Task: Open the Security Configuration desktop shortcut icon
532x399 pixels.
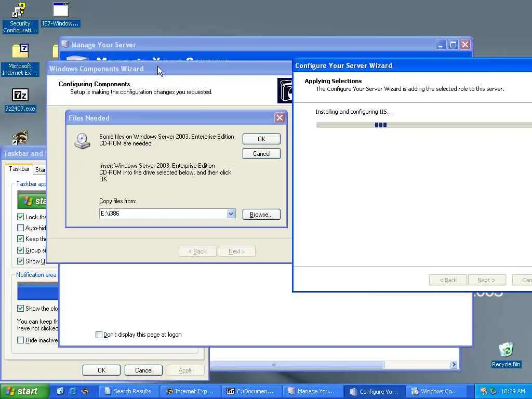Action: (x=20, y=18)
